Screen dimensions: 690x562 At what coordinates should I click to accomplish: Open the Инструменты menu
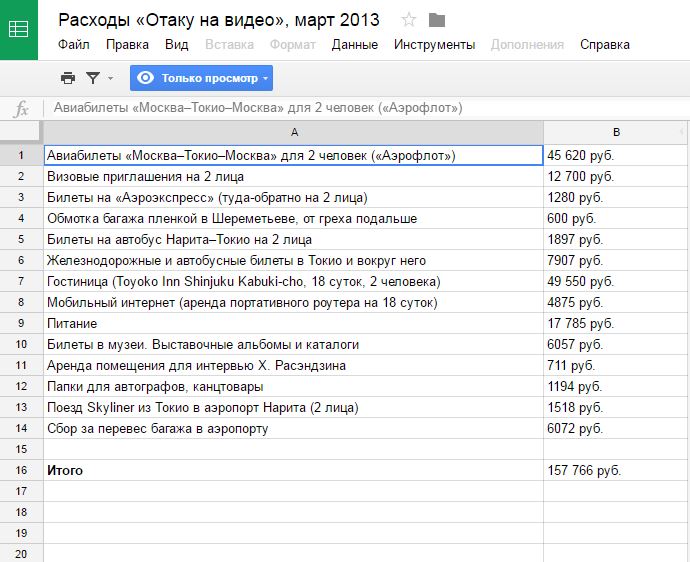tap(434, 44)
